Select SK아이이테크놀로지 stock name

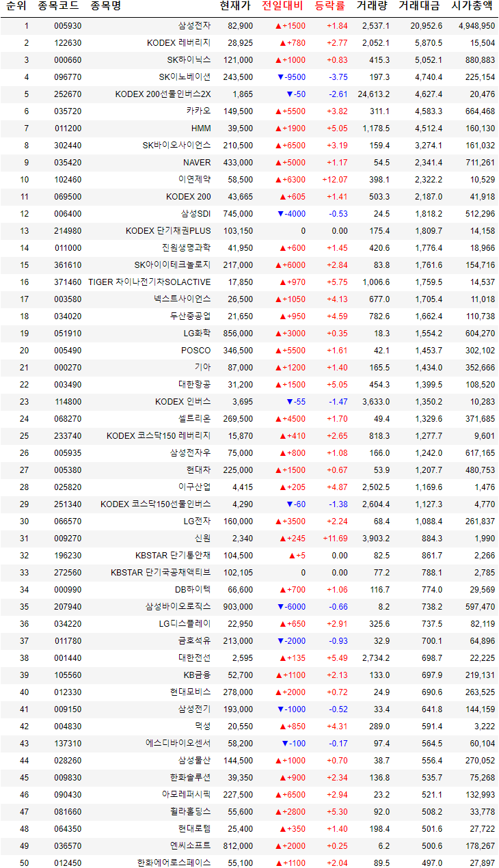tap(172, 265)
